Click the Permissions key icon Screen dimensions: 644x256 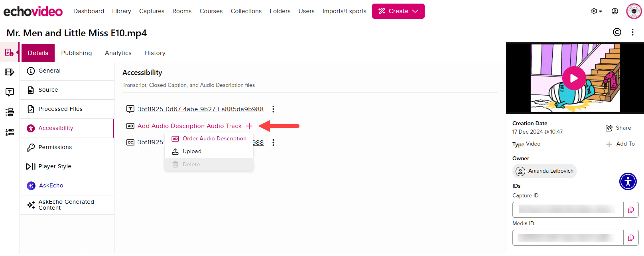point(31,148)
